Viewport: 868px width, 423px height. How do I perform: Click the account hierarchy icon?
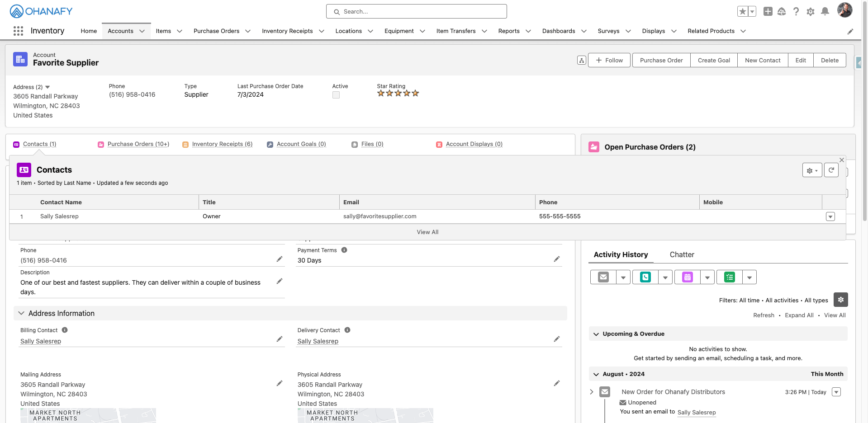coord(582,61)
